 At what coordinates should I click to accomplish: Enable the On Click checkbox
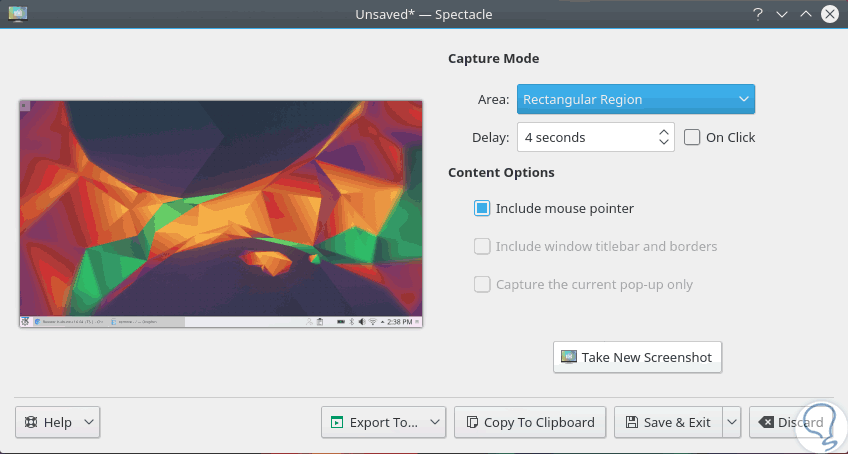(692, 137)
